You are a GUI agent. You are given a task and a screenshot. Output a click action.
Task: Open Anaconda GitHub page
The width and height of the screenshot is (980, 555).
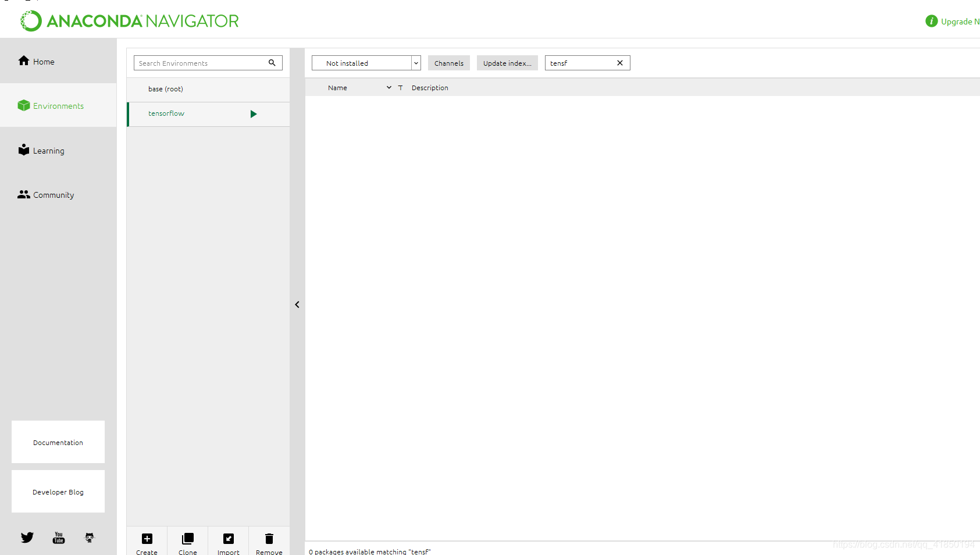90,538
